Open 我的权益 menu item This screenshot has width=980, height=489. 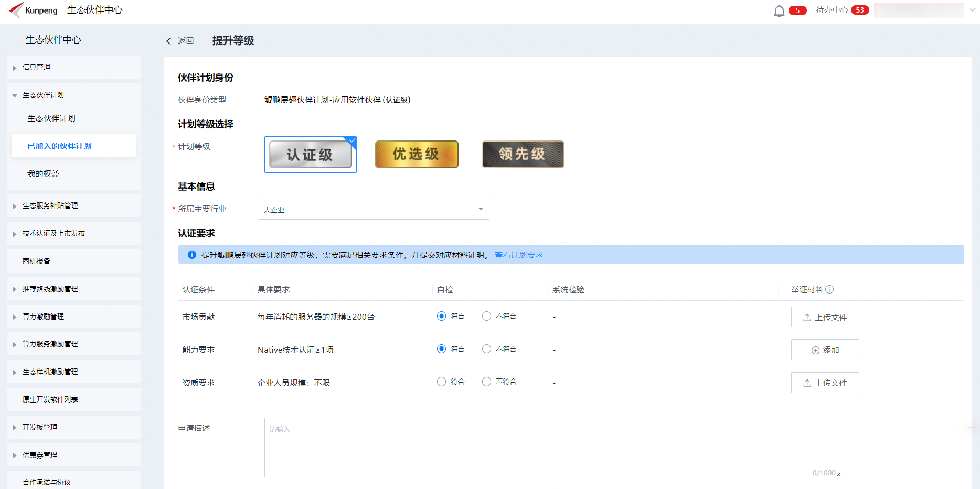click(x=74, y=173)
